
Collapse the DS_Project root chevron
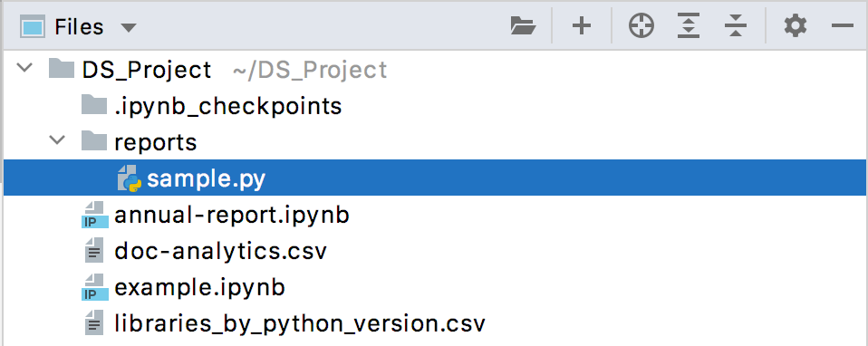(24, 69)
